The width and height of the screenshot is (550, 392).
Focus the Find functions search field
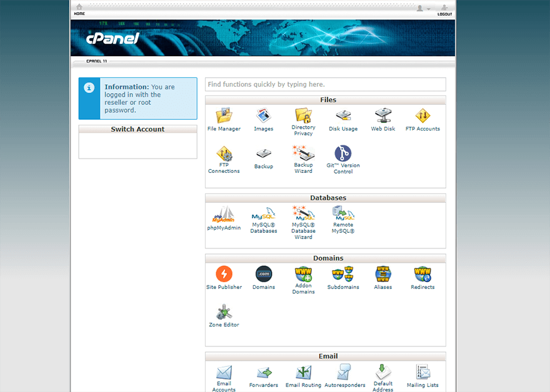click(326, 84)
